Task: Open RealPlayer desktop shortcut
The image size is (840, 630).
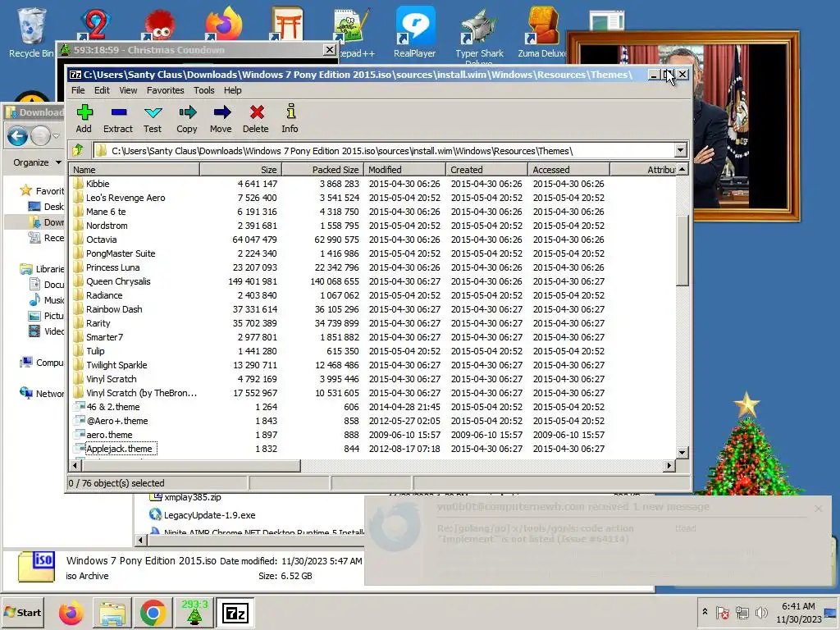Action: [x=414, y=32]
